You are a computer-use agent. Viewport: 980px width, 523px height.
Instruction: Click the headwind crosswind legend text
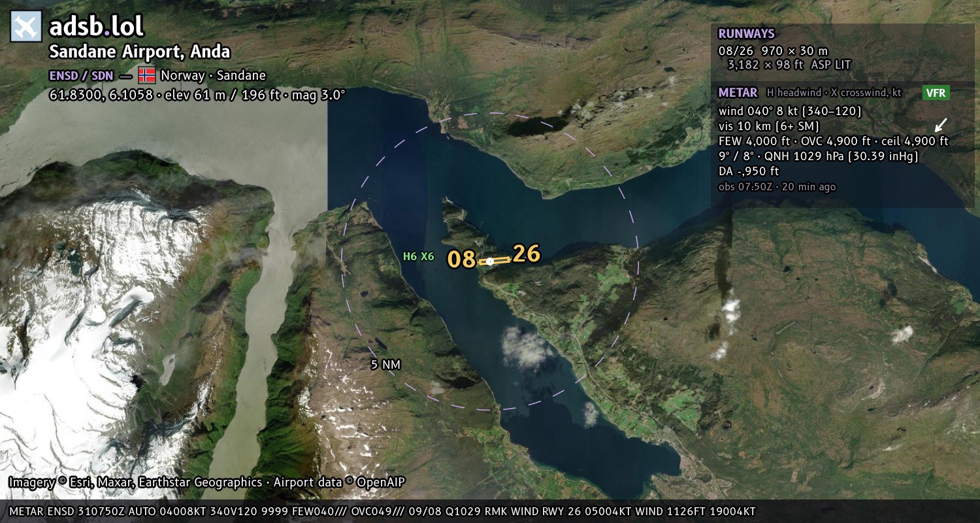pos(834,93)
